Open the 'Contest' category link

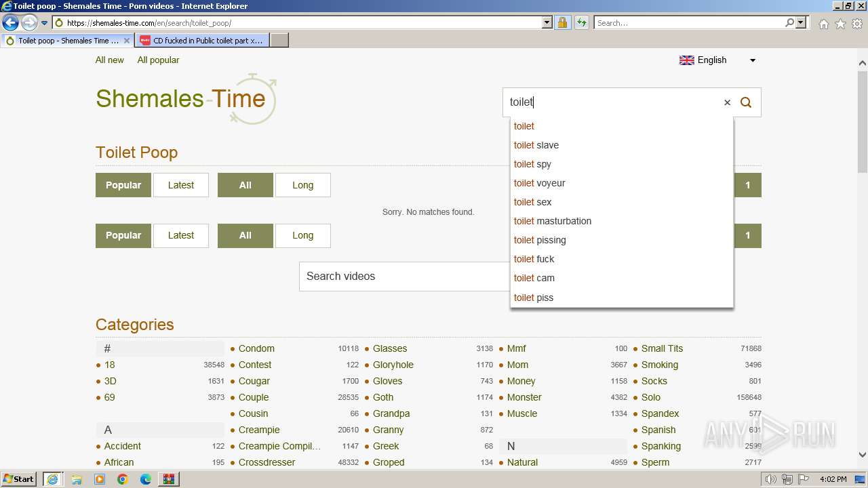[x=255, y=365]
